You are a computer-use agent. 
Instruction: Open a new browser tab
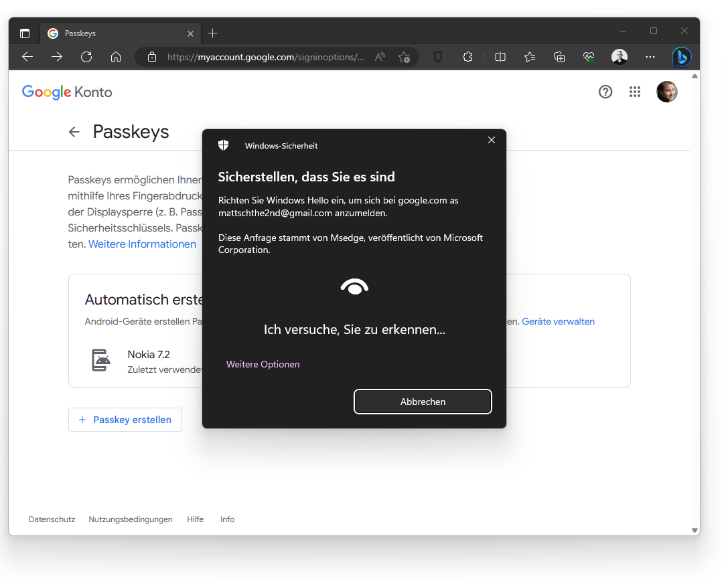coord(213,33)
